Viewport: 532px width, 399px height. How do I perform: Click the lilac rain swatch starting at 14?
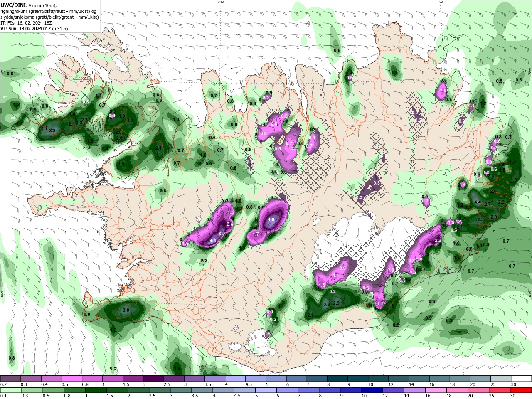pos(414,390)
